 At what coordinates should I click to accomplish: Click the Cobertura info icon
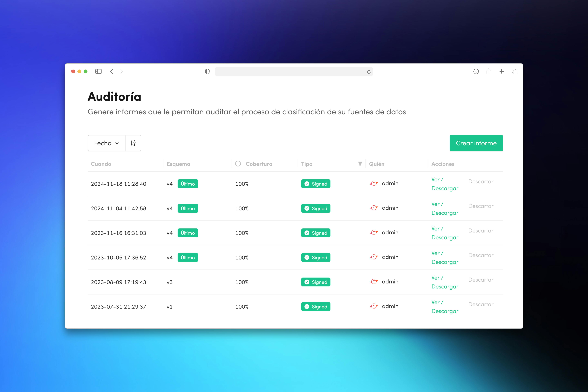tap(238, 164)
